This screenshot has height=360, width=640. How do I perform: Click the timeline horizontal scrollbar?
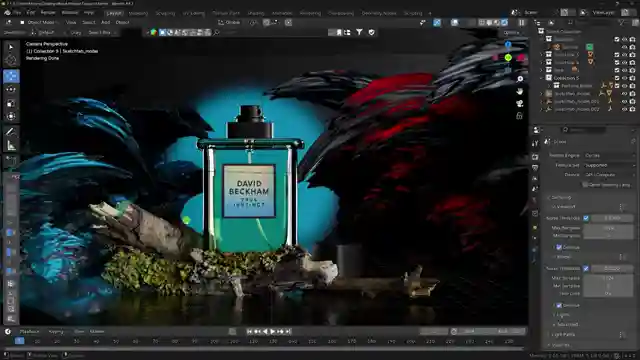click(x=263, y=349)
